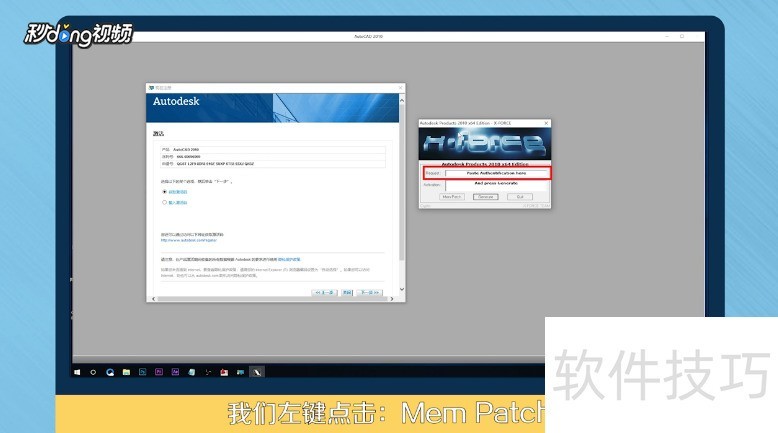Minimize the AutoCAD main window

pyautogui.click(x=667, y=36)
